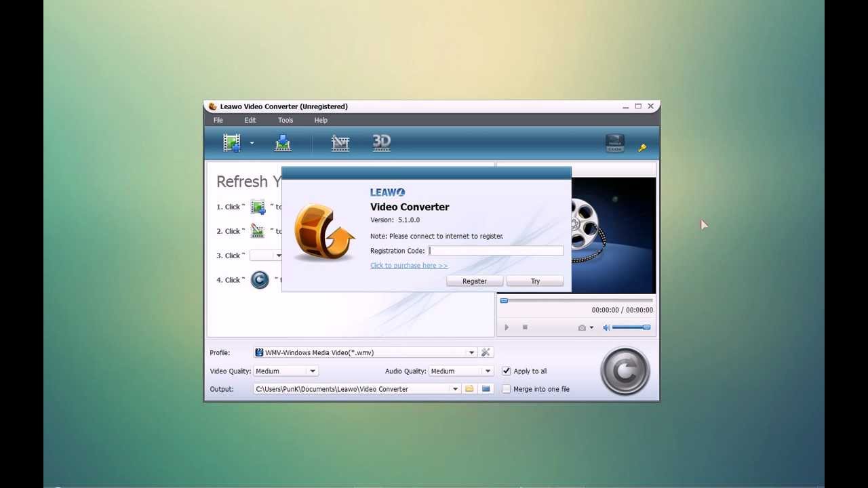Click the profile settings wrench icon
The width and height of the screenshot is (868, 488).
pos(486,352)
